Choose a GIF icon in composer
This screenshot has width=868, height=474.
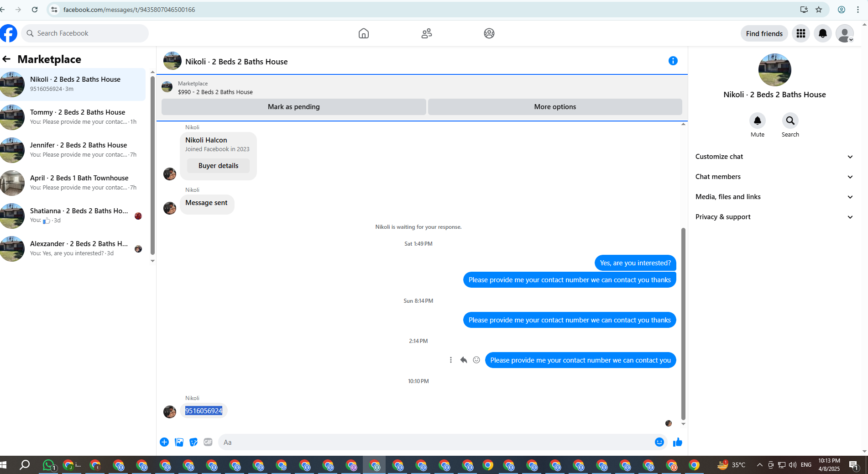click(x=208, y=442)
